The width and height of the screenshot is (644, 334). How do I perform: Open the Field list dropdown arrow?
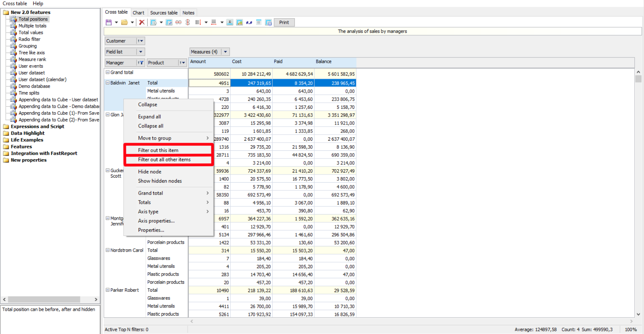pyautogui.click(x=141, y=52)
